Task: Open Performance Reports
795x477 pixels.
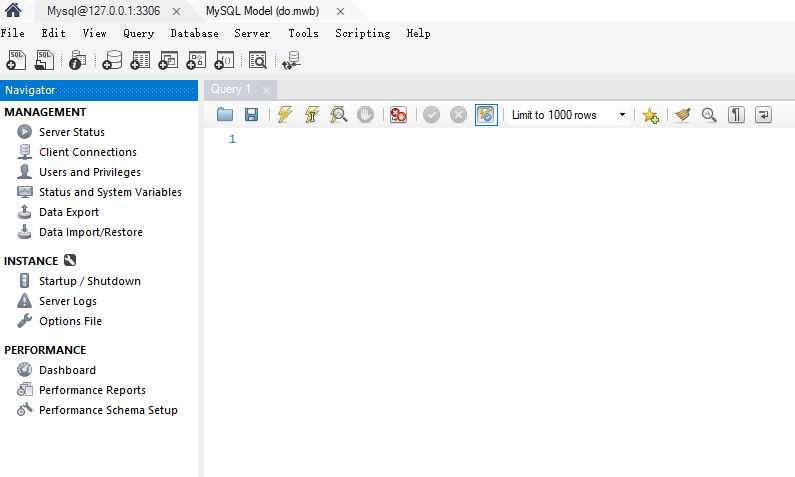Action: click(92, 390)
